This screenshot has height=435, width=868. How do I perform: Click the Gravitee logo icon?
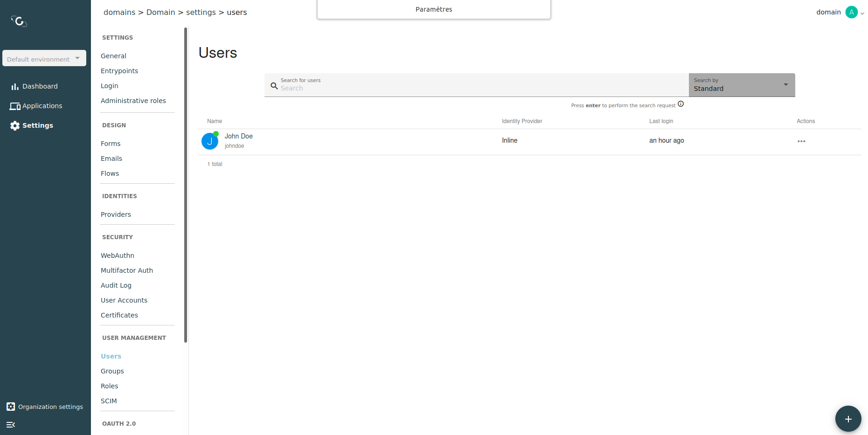[x=19, y=21]
